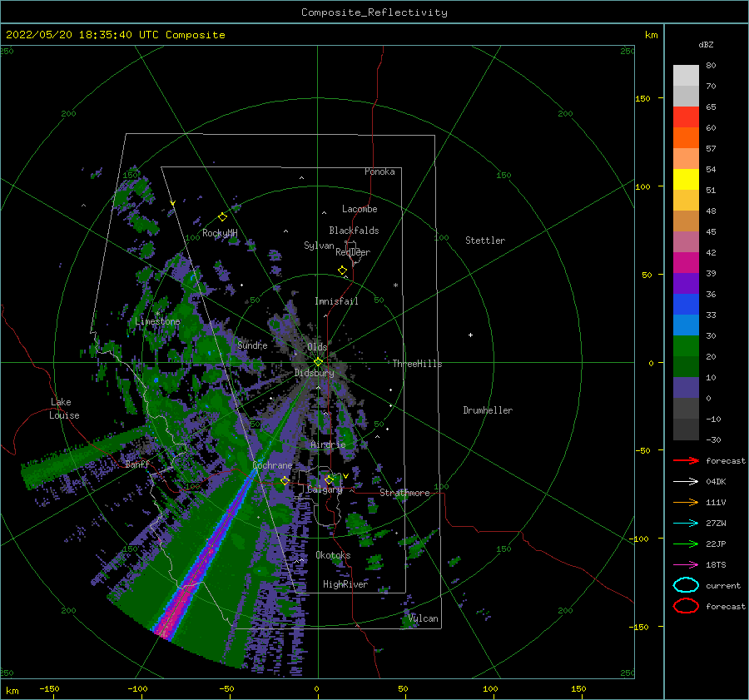Click the Sundre label
Screen dimensions: 749x700
253,345
